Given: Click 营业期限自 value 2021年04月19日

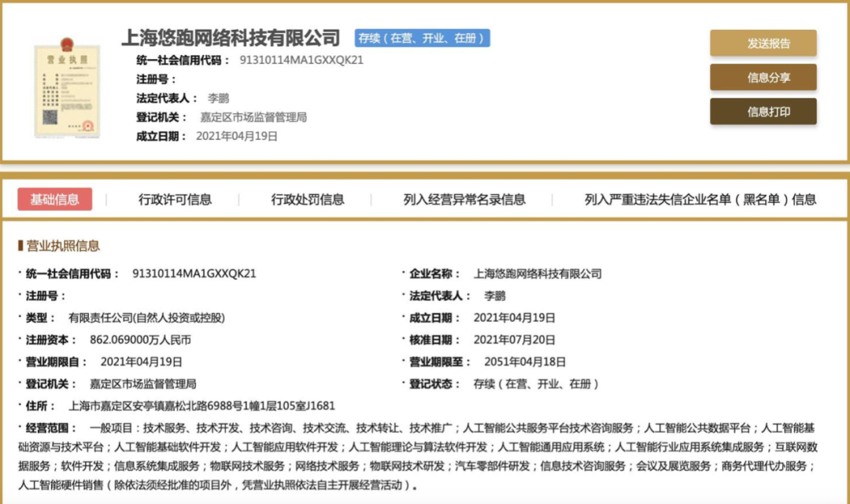Looking at the screenshot, I should (141, 362).
